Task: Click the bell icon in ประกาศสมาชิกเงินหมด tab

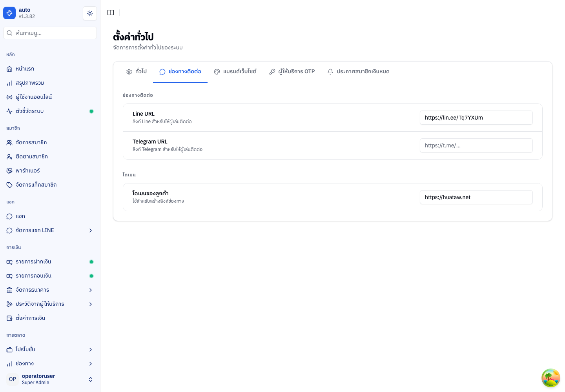Action: (x=330, y=72)
